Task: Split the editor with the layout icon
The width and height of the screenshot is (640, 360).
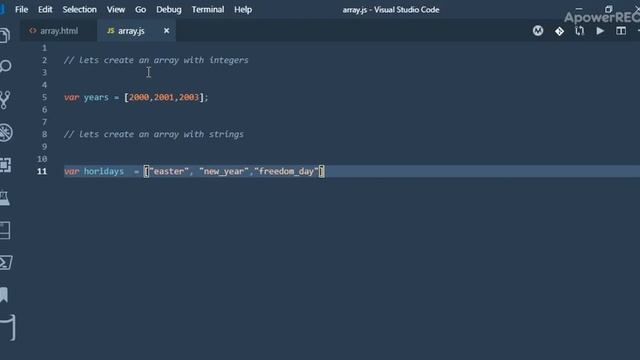Action: (x=621, y=31)
